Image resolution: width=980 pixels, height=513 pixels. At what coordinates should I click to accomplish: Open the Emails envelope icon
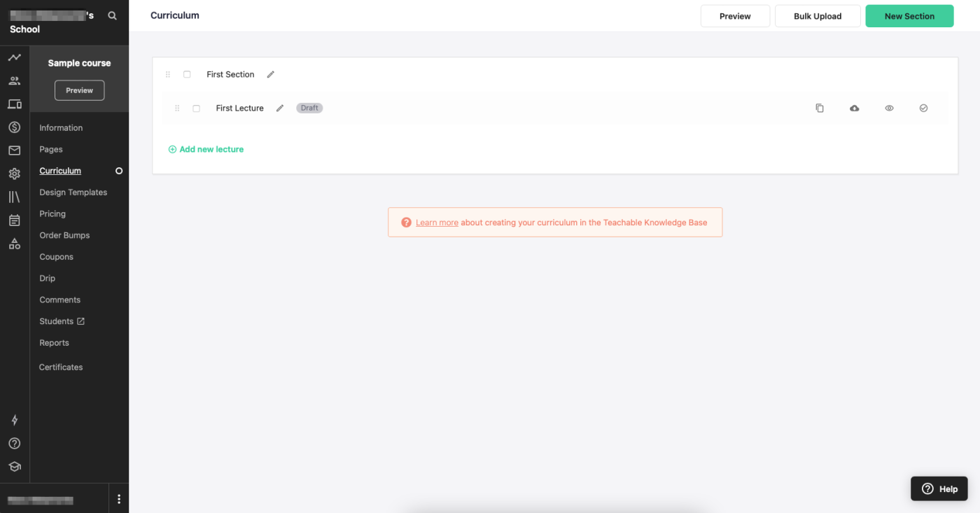point(14,150)
